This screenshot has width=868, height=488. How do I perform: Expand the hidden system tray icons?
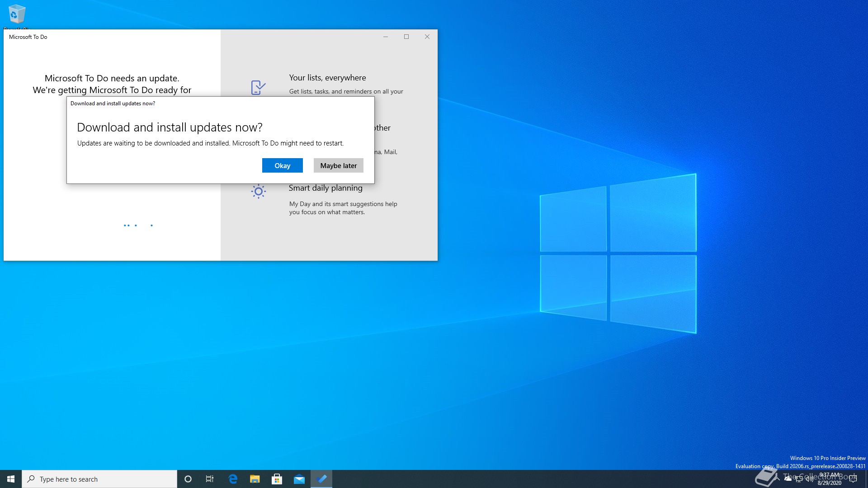tap(777, 479)
